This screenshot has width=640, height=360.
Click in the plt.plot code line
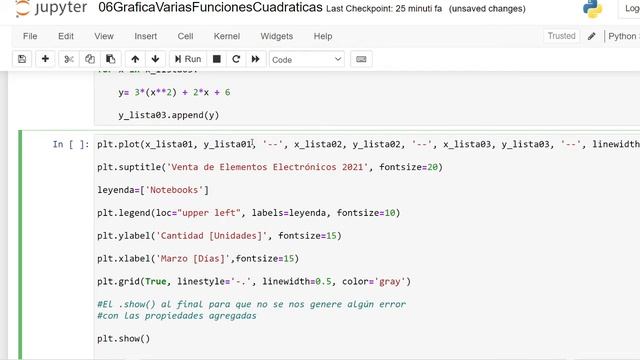(368, 144)
